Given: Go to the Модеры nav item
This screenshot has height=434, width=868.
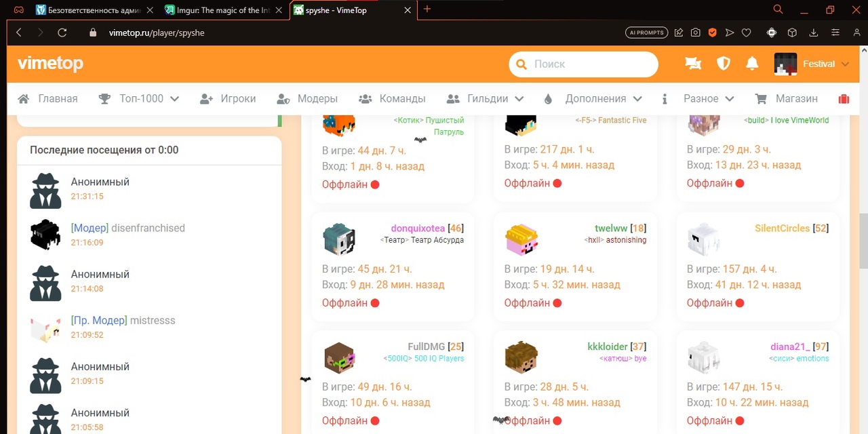Looking at the screenshot, I should point(307,99).
